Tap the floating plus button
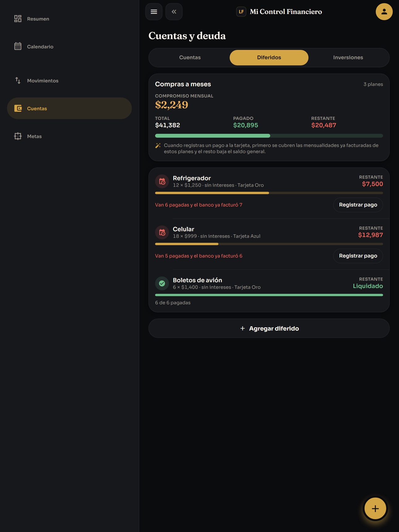 [375, 508]
